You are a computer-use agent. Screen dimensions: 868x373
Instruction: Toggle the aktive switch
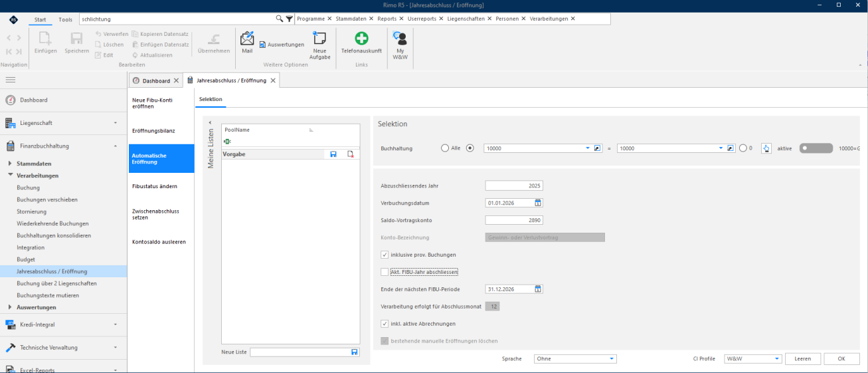point(816,148)
